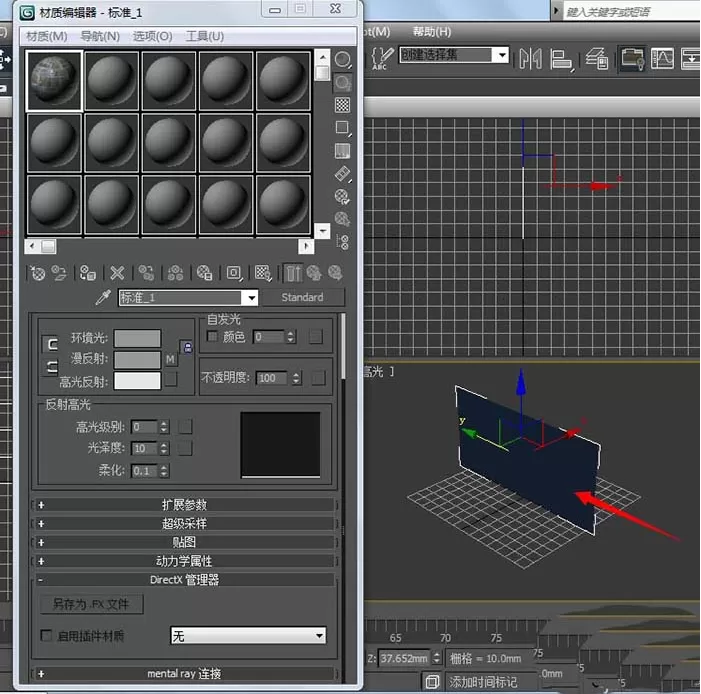The width and height of the screenshot is (701, 694).
Task: Open the 工具(U) menu
Action: tap(205, 36)
